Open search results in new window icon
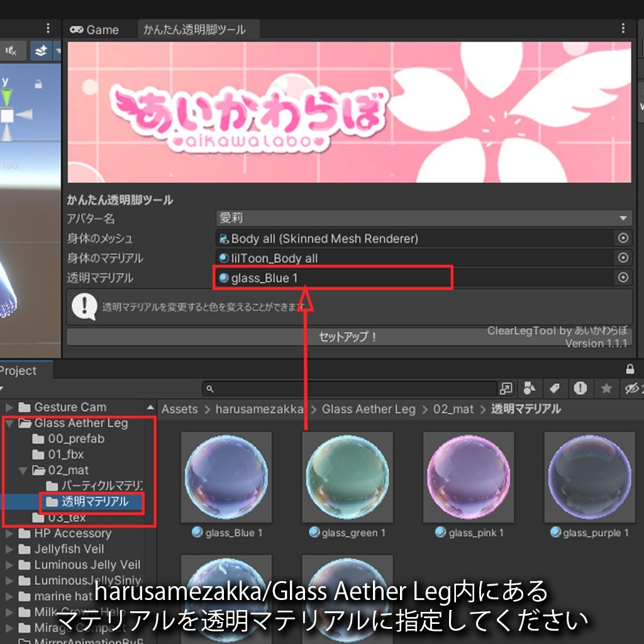This screenshot has width=644, height=644. point(506,389)
